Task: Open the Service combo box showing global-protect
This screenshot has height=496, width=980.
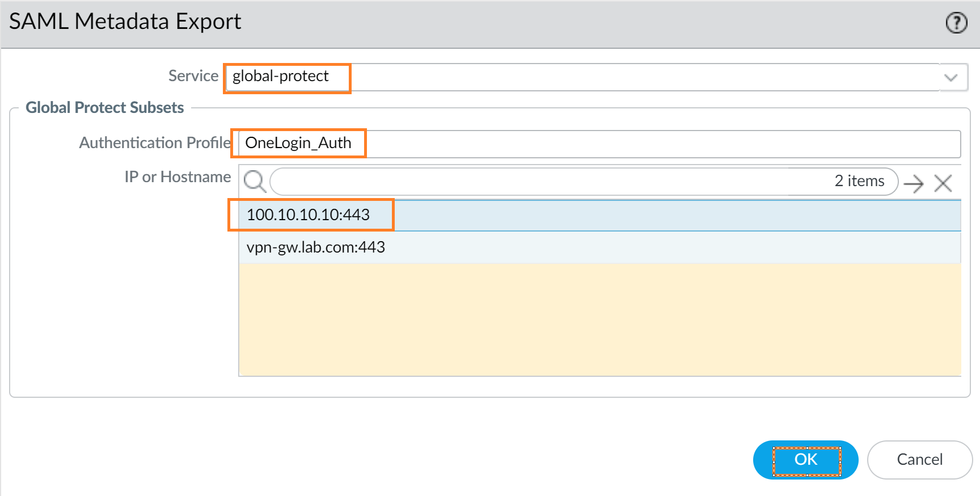Action: point(578,77)
